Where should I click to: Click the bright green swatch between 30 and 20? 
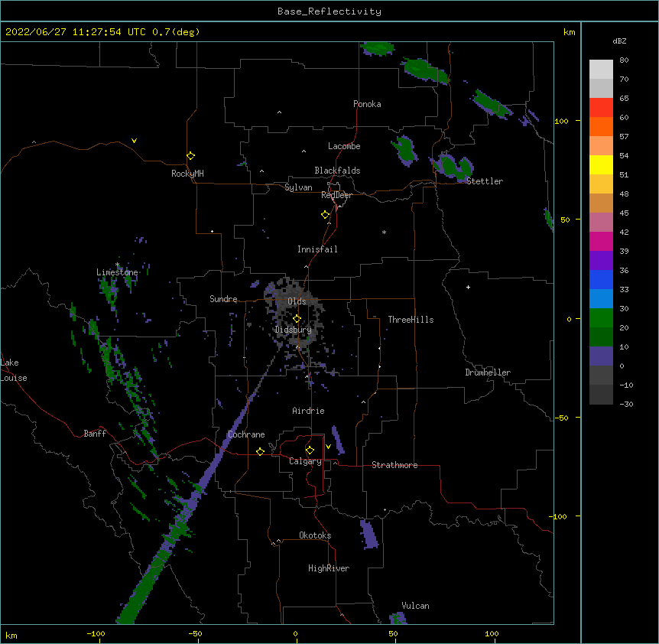(601, 318)
